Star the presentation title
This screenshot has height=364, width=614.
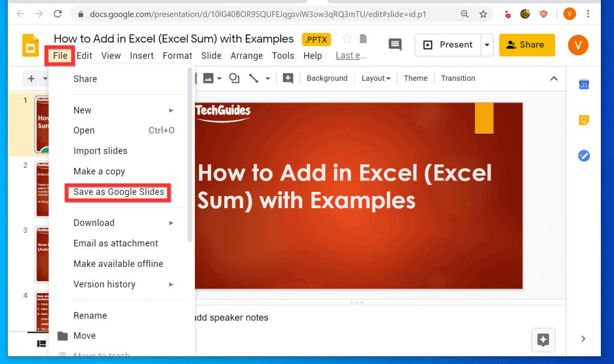pos(347,39)
